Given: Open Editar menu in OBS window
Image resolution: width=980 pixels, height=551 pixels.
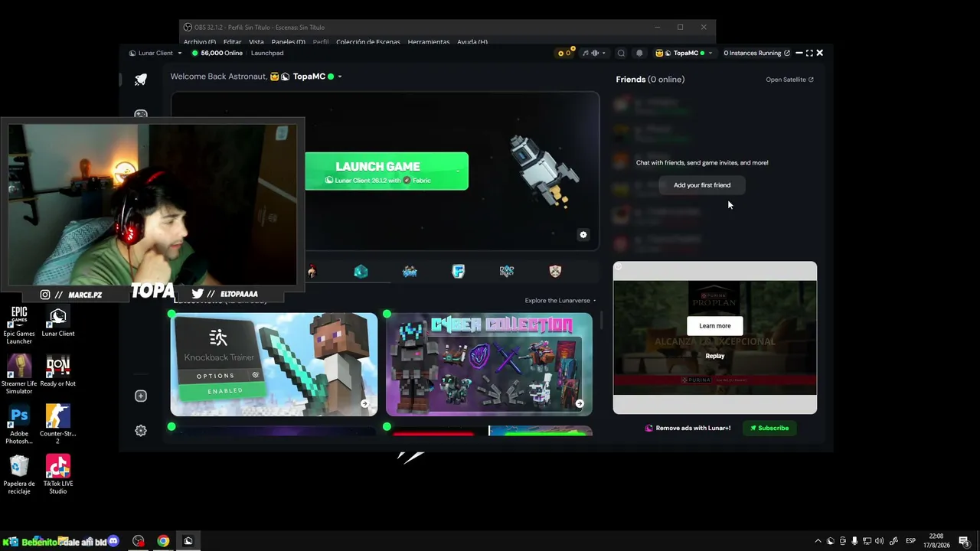Looking at the screenshot, I should [x=232, y=42].
